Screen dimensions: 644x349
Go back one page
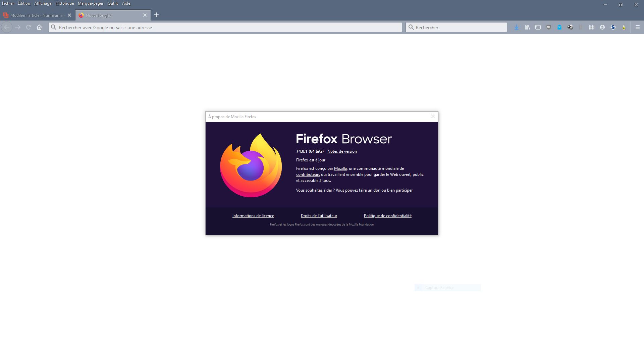(x=7, y=28)
